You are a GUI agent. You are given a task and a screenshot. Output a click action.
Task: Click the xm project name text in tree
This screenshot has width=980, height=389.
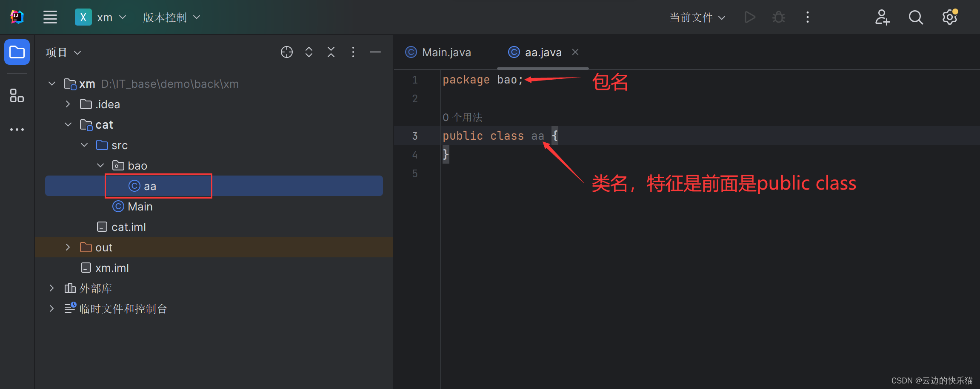[87, 84]
